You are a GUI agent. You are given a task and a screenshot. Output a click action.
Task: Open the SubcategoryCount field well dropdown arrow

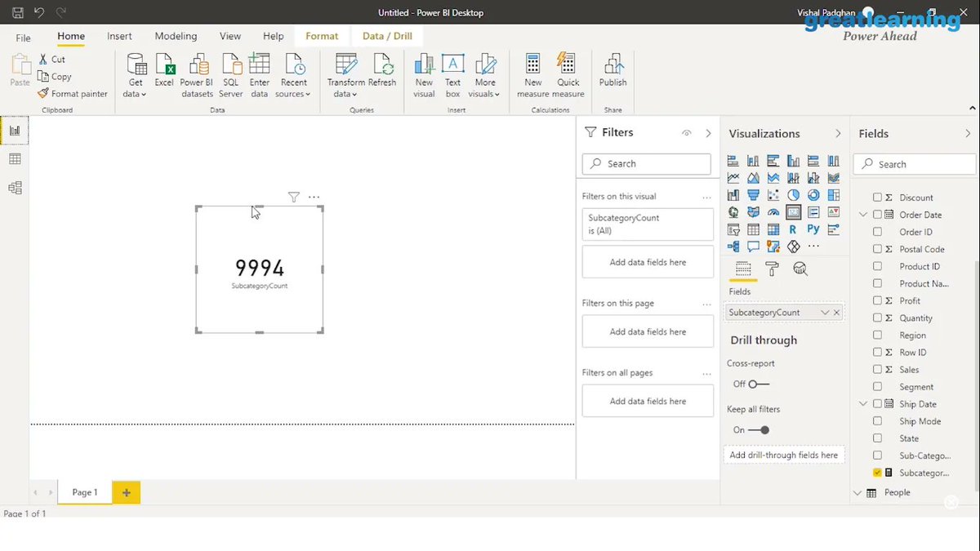pyautogui.click(x=825, y=313)
